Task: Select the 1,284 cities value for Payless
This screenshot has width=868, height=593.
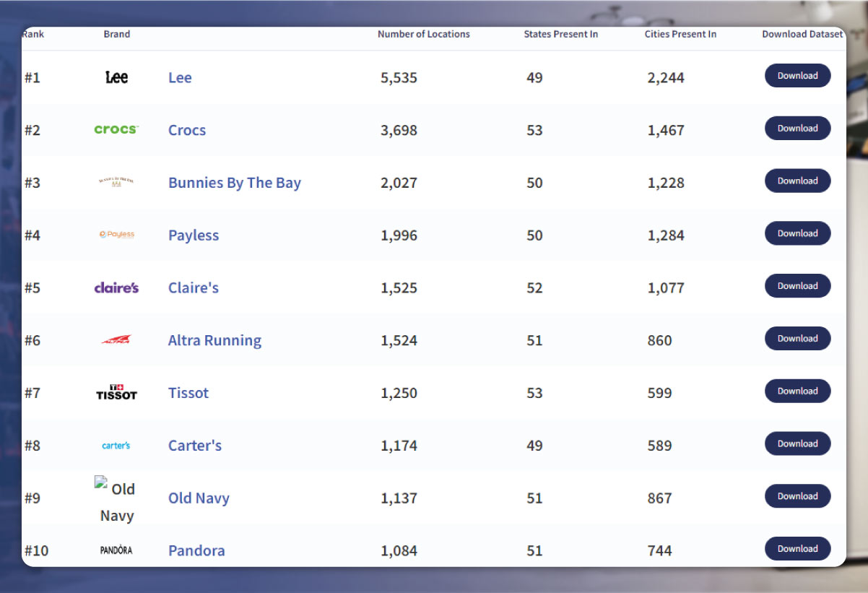Action: tap(666, 235)
